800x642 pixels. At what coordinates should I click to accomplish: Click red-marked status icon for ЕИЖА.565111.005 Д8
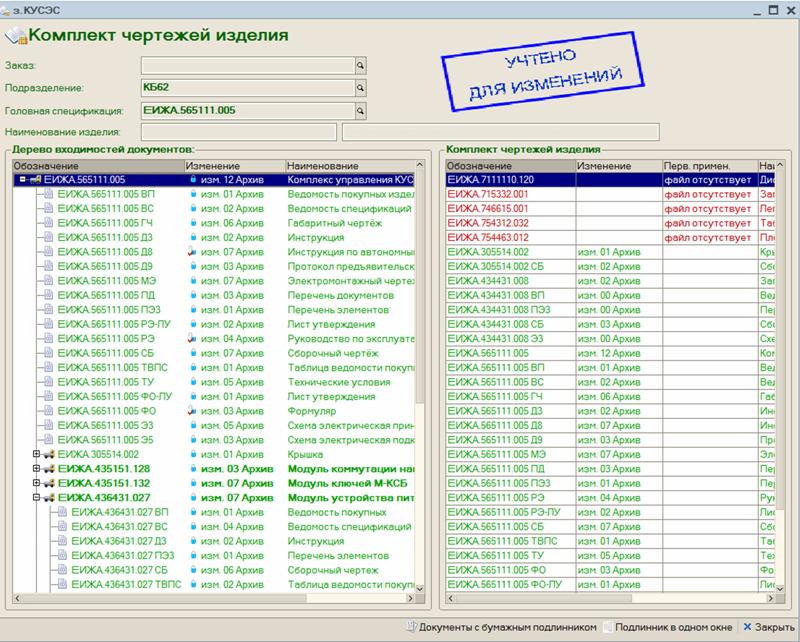pyautogui.click(x=192, y=253)
